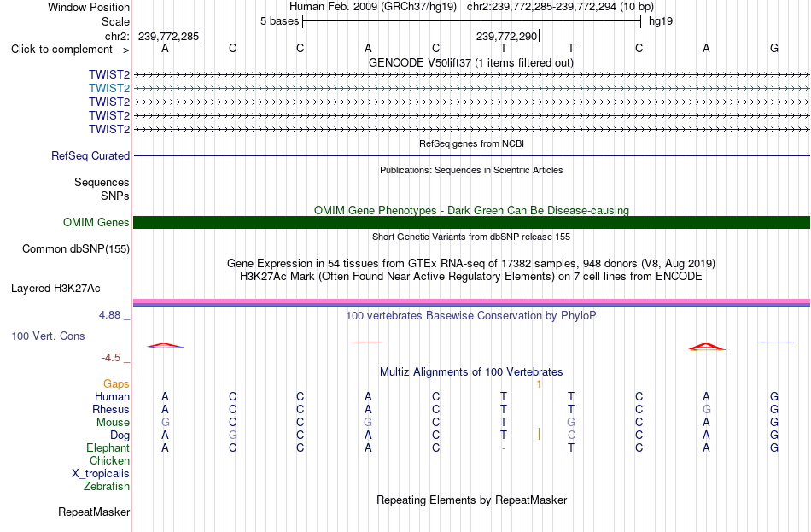This screenshot has width=811, height=532.
Task: Click the '5 bases' scale label
Action: click(279, 21)
